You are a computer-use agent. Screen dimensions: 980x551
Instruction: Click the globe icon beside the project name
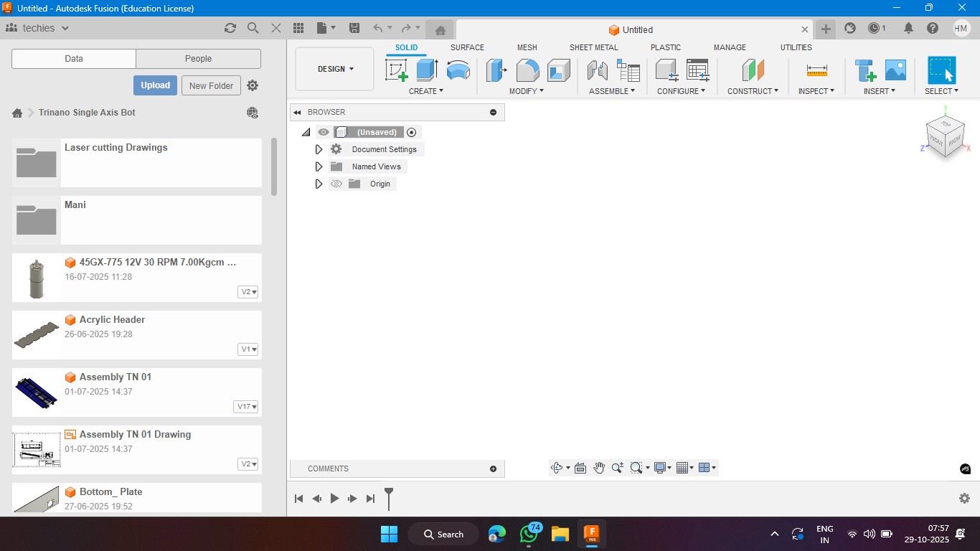coord(252,113)
